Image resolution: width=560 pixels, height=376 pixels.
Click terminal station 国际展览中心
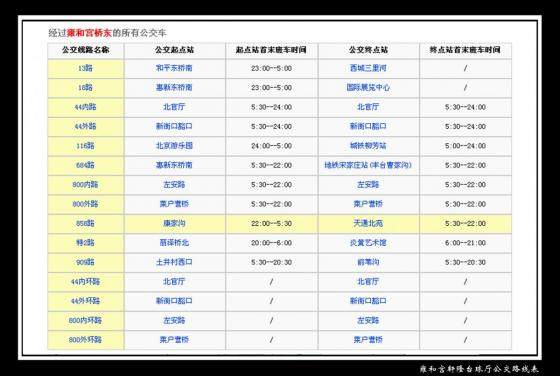click(368, 87)
